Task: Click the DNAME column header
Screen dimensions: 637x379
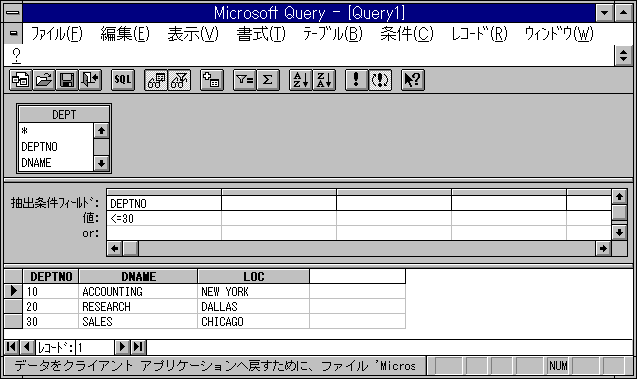Action: (138, 277)
